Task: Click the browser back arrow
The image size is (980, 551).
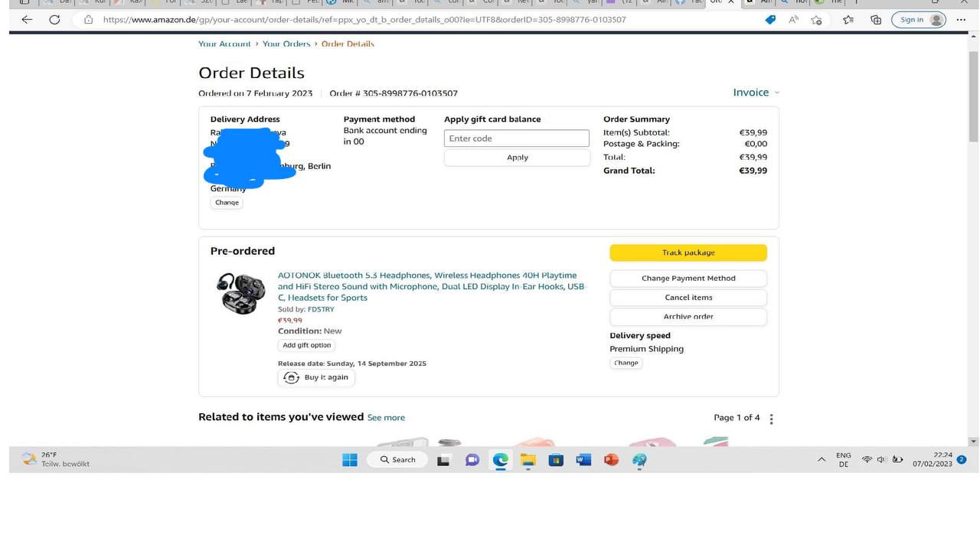Action: click(x=27, y=20)
